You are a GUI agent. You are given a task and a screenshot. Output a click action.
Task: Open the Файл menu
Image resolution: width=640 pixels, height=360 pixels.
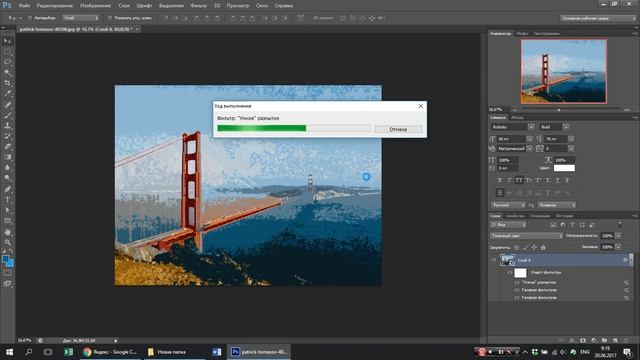coord(24,6)
